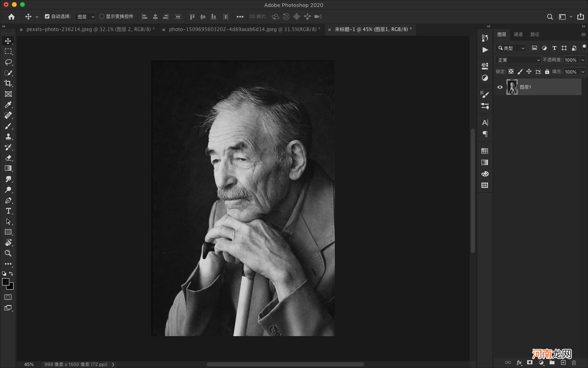Open the Edit Toolbar three-dots menu
Image resolution: width=588 pixels, height=368 pixels.
coord(8,264)
